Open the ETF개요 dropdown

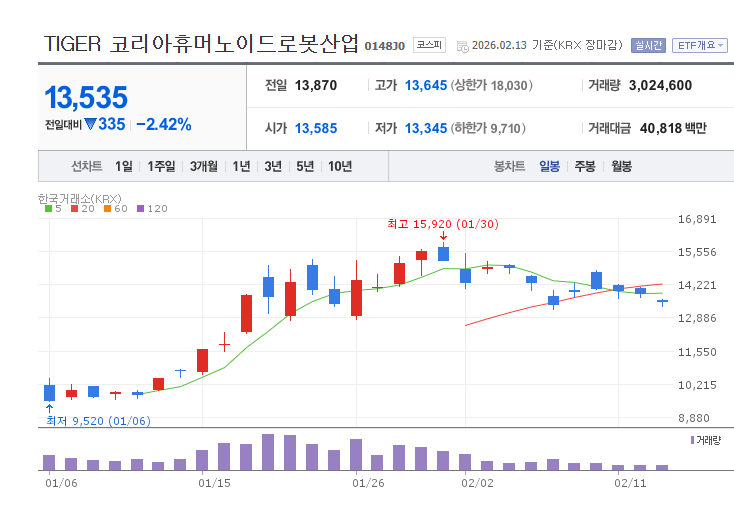(x=700, y=45)
